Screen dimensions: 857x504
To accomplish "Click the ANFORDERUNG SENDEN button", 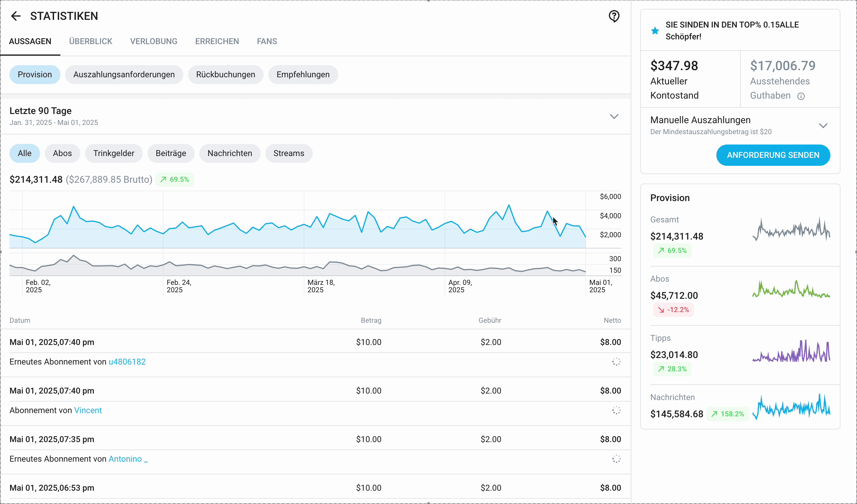I will click(x=773, y=155).
